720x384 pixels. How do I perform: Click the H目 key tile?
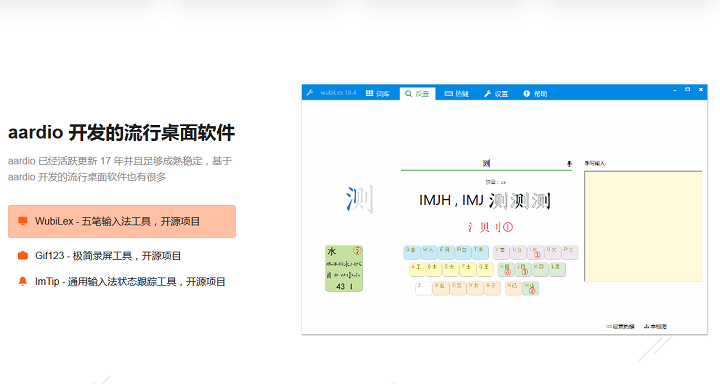(506, 270)
